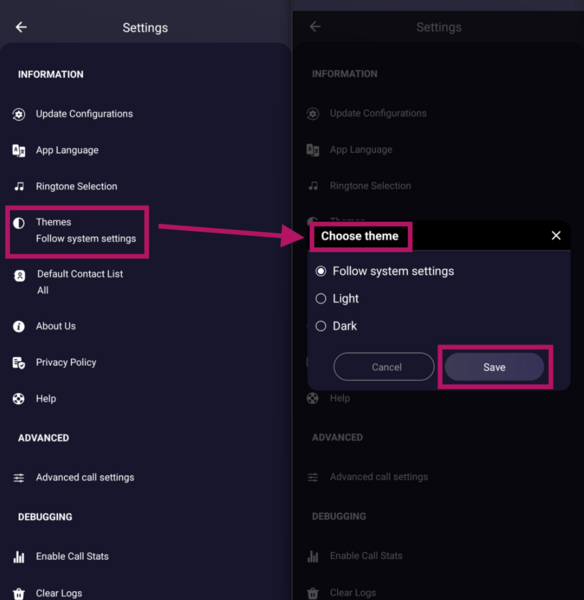The image size is (584, 600).
Task: Open Advanced call settings in left panel
Action: [x=85, y=478]
